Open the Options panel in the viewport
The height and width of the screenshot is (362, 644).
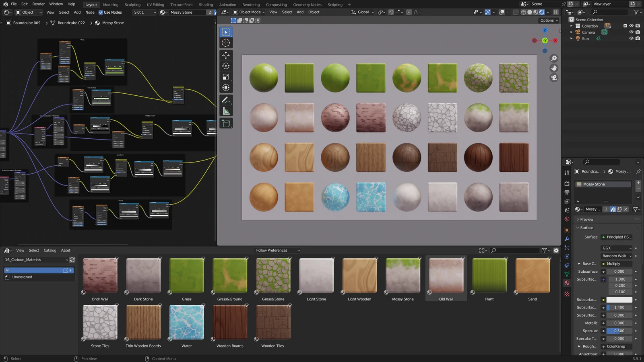pyautogui.click(x=548, y=20)
